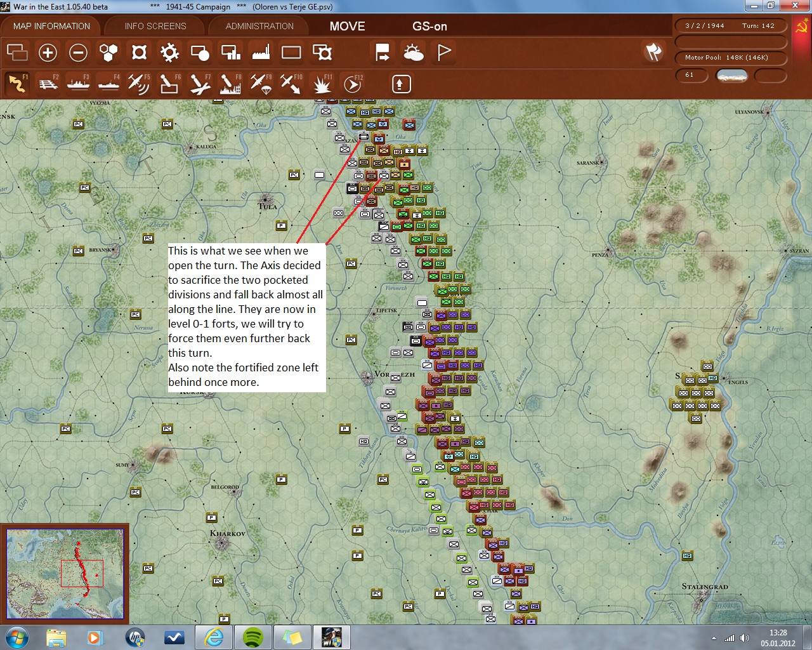Select the F4 ship mode
Screen dimensions: 812x650
pos(109,83)
